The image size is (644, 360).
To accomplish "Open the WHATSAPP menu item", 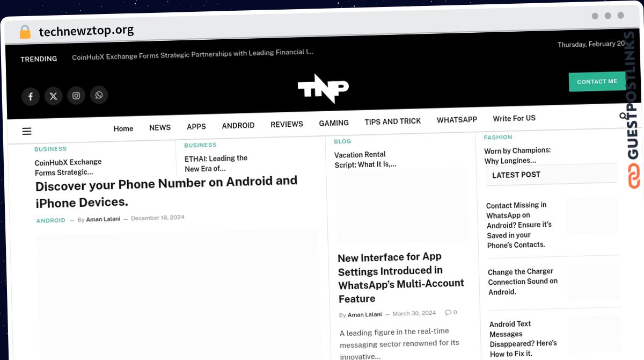I will click(x=457, y=120).
